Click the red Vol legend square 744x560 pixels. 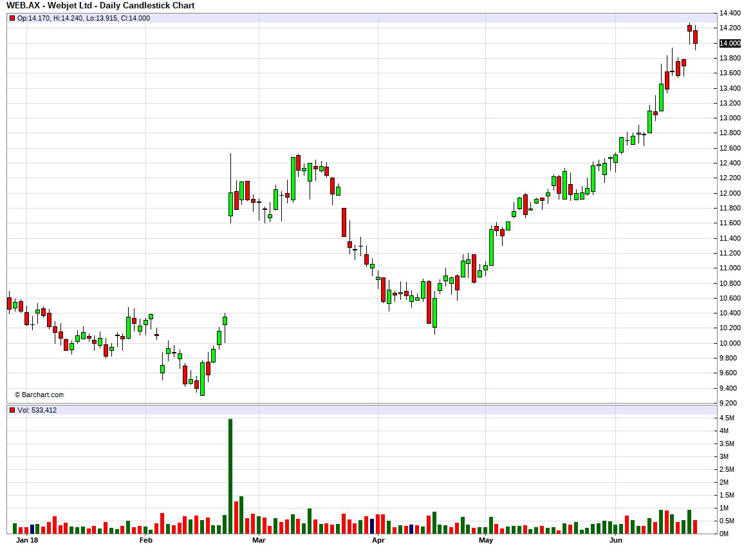click(12, 410)
